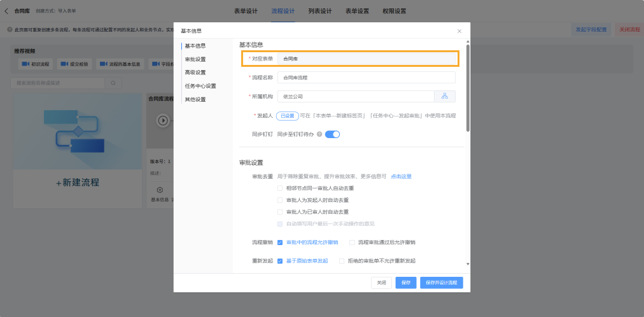This screenshot has height=317, width=644.
Task: Switch to the 表单设置 tab
Action: tap(357, 11)
